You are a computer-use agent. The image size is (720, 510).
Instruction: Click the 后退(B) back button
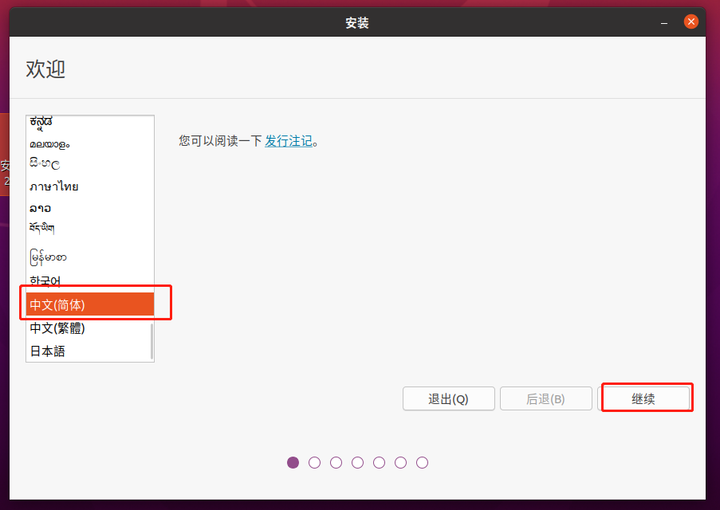546,398
